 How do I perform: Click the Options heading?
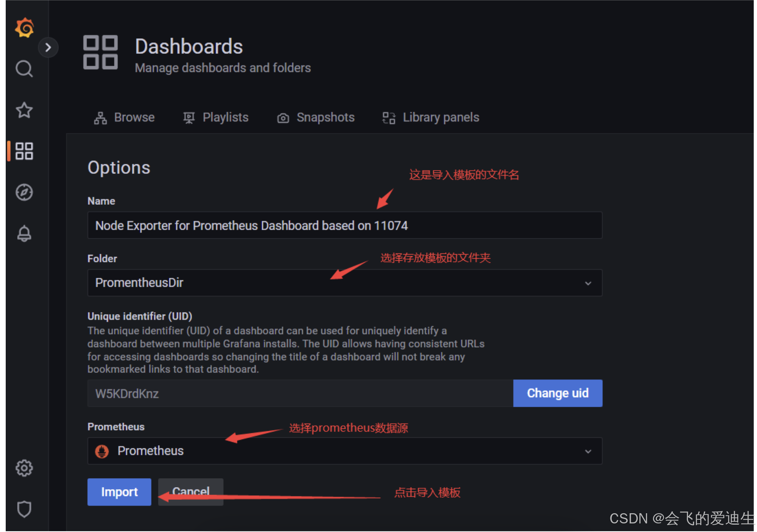pos(119,168)
